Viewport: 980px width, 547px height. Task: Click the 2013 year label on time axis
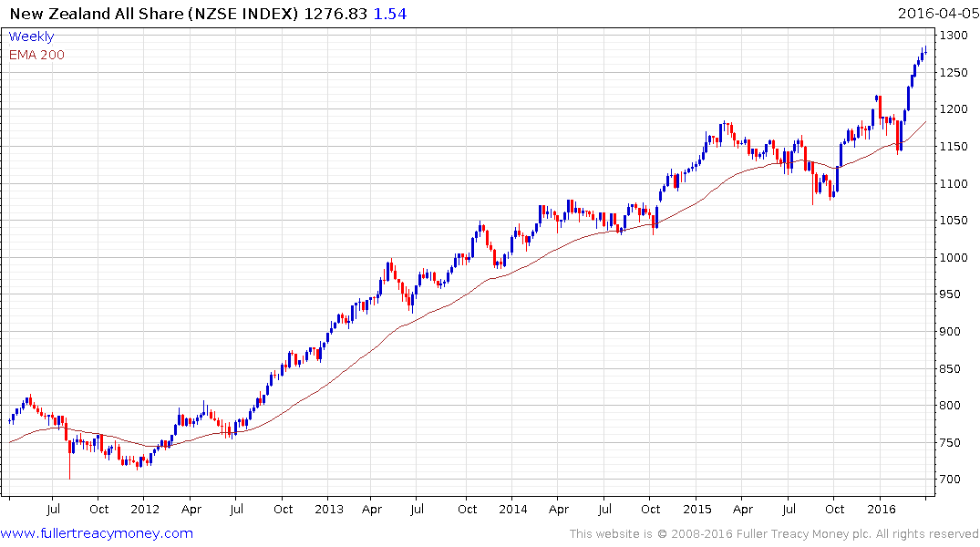coord(329,510)
